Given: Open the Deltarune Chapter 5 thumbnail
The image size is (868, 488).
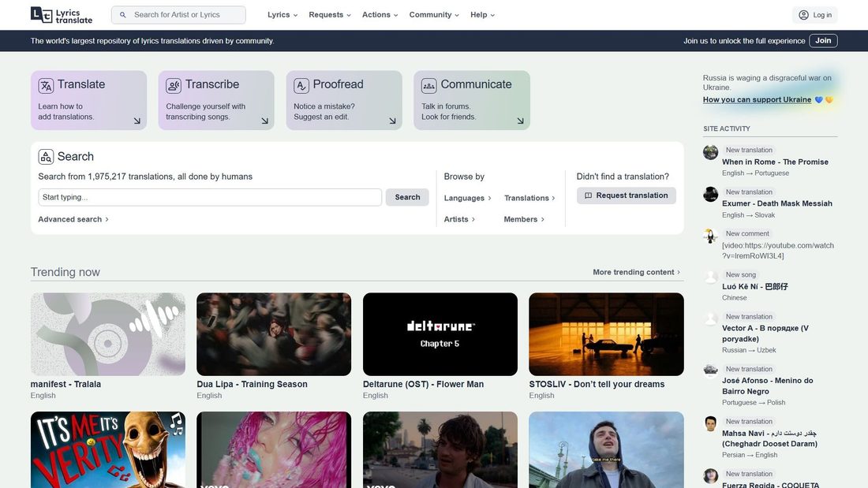Looking at the screenshot, I should point(440,334).
